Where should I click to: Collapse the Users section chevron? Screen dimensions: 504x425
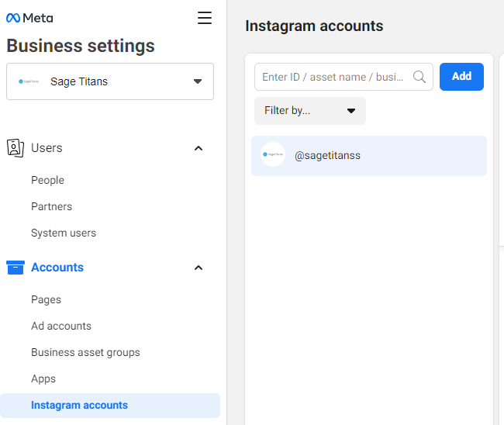pos(198,148)
